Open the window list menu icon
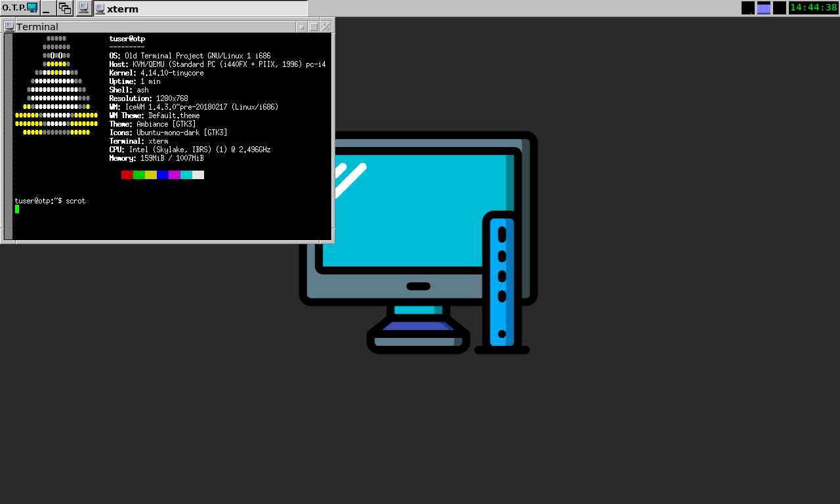 tap(65, 8)
